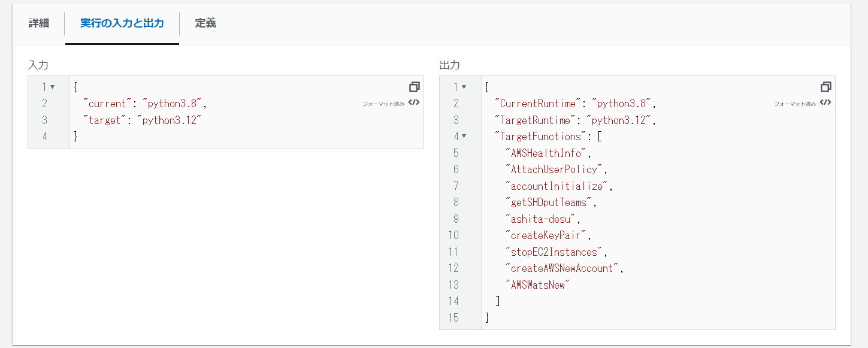The width and height of the screenshot is (868, 348).
Task: Click the "stopEC2Instances" entry in output
Action: 555,252
